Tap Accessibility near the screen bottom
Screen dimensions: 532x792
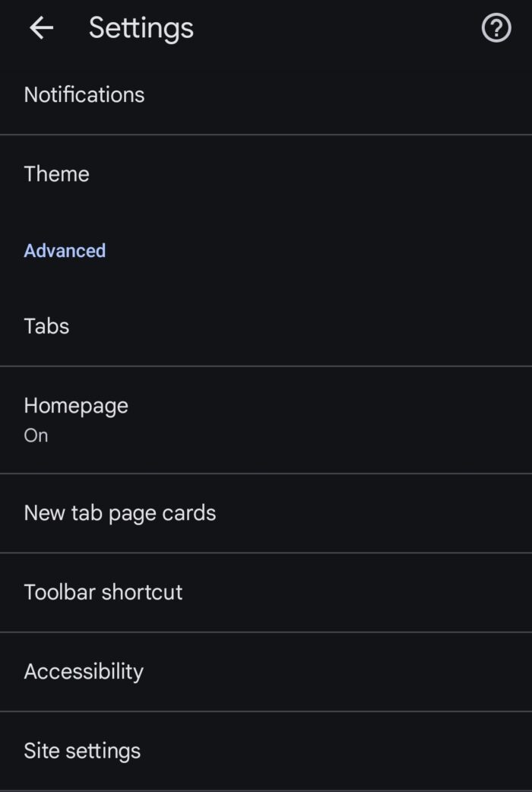84,671
